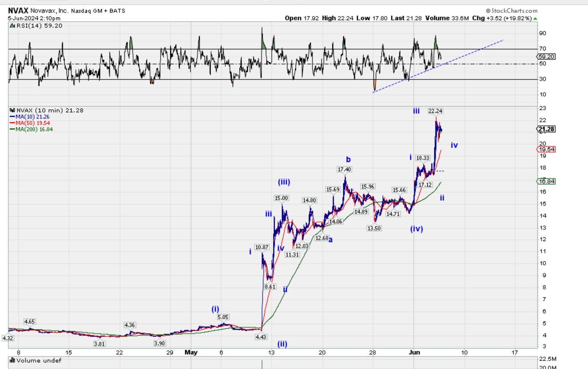Select the High 22.24 value in the header
Image resolution: width=588 pixels, height=369 pixels.
(x=338, y=18)
